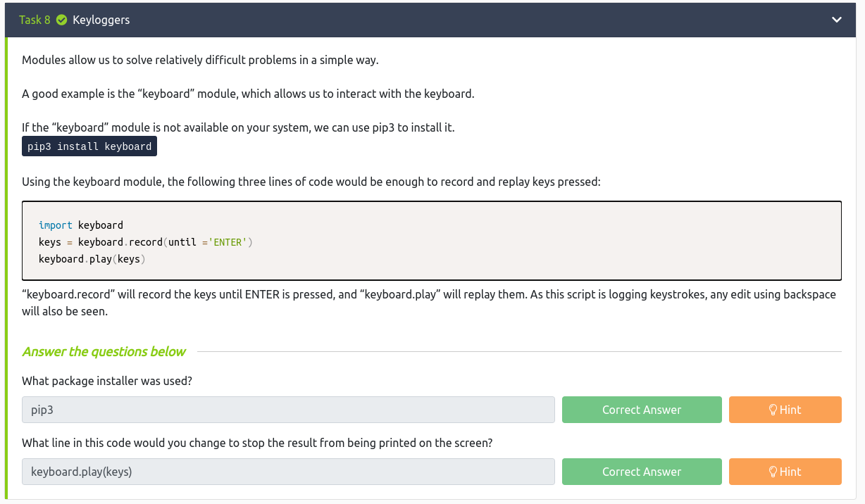Click the "Modules allow us to solve" paragraph
Image resolution: width=865 pixels, height=504 pixels.
200,60
